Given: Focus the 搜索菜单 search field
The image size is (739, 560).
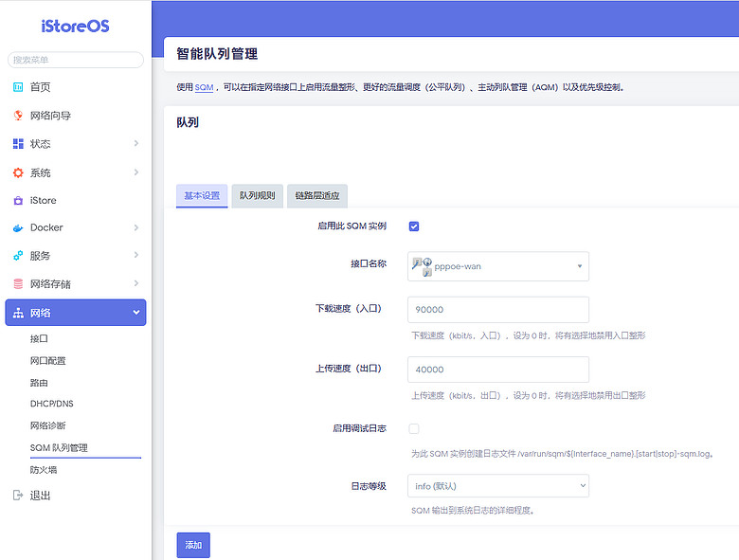Looking at the screenshot, I should click(76, 60).
